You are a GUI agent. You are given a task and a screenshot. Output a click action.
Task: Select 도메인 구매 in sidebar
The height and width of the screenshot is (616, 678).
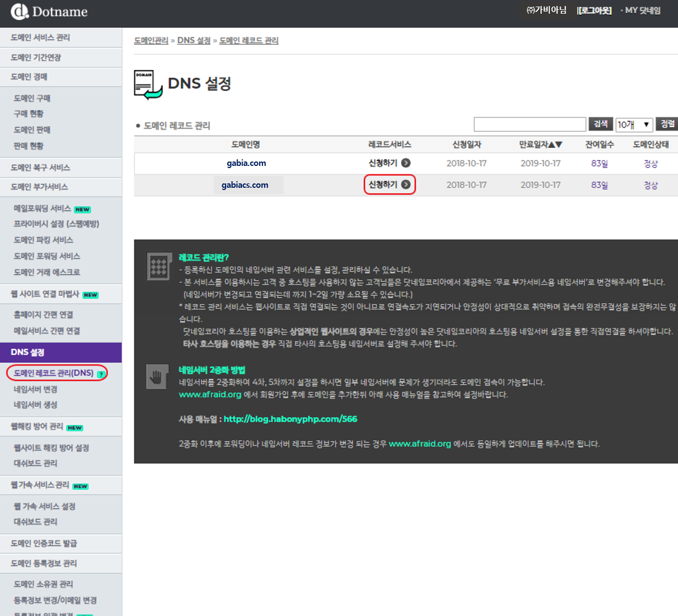tap(32, 99)
